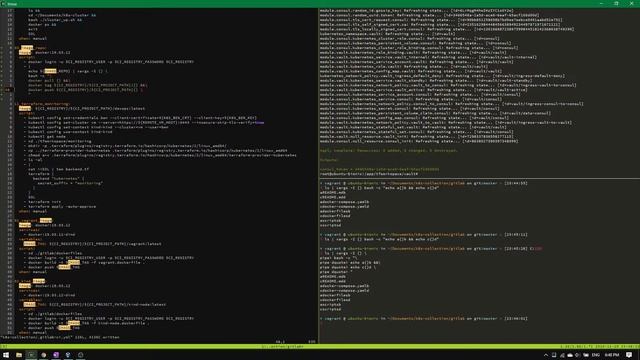Open File Explorer from the taskbar
Screen dimensions: 640x360
19,355
